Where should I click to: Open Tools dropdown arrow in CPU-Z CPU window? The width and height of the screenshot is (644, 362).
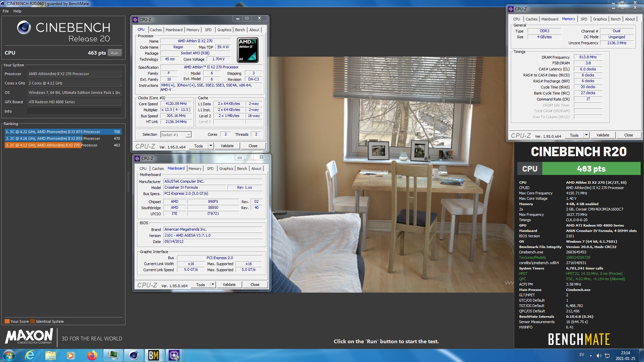point(211,146)
